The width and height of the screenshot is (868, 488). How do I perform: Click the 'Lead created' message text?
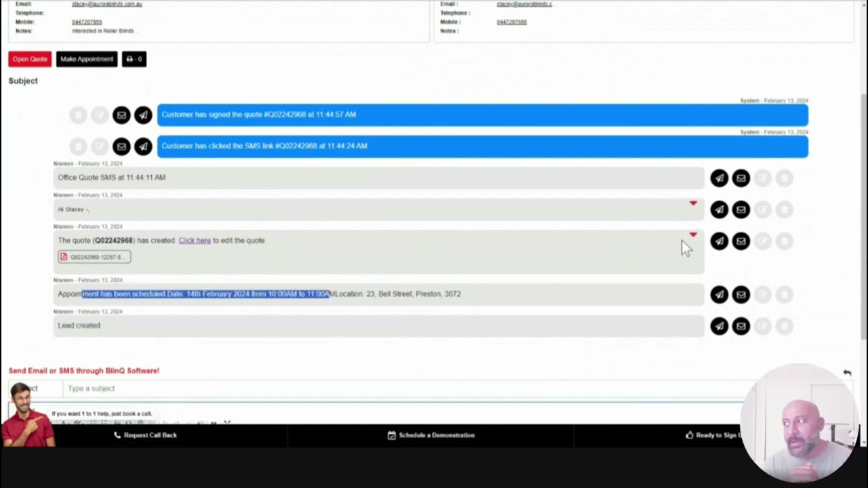79,325
